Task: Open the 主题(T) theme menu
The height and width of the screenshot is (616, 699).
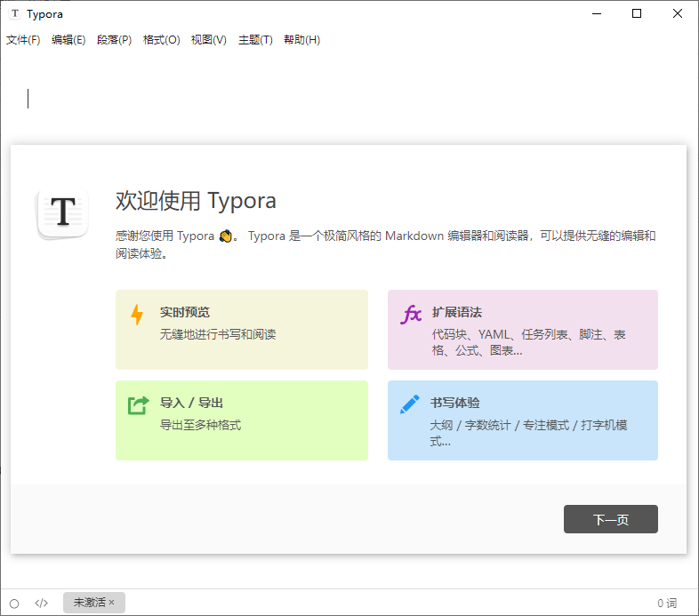Action: tap(255, 40)
